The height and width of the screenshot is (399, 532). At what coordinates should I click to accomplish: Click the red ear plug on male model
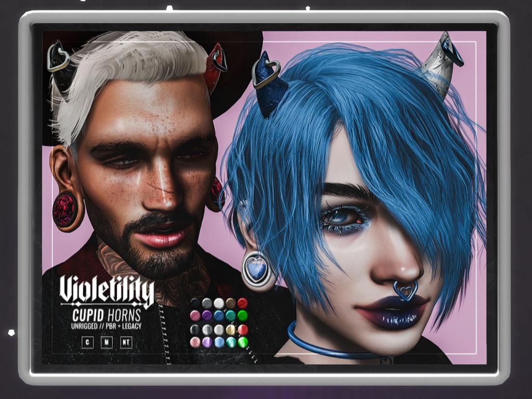click(x=66, y=209)
